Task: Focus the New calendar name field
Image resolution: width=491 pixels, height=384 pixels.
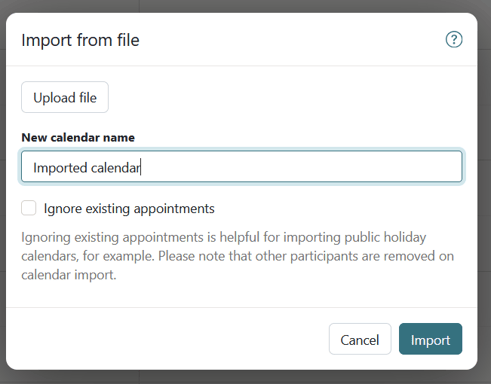Action: tap(242, 166)
